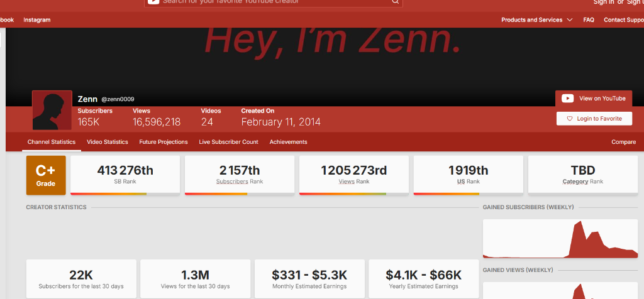Image resolution: width=644 pixels, height=299 pixels.
Task: Open the FAQ page
Action: pyautogui.click(x=589, y=19)
